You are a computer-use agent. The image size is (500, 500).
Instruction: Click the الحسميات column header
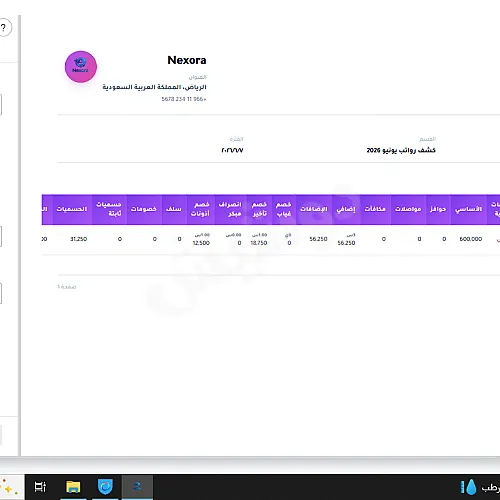(72, 209)
